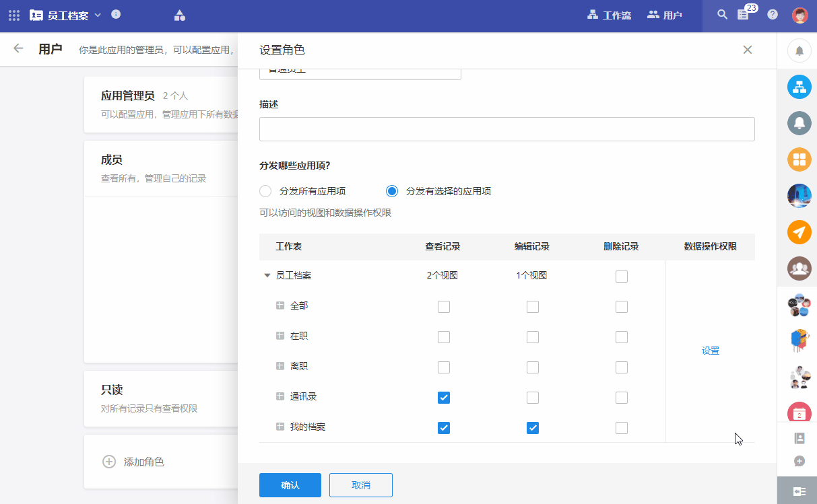Image resolution: width=817 pixels, height=504 pixels.
Task: Open the app grid launcher icon
Action: tap(14, 15)
